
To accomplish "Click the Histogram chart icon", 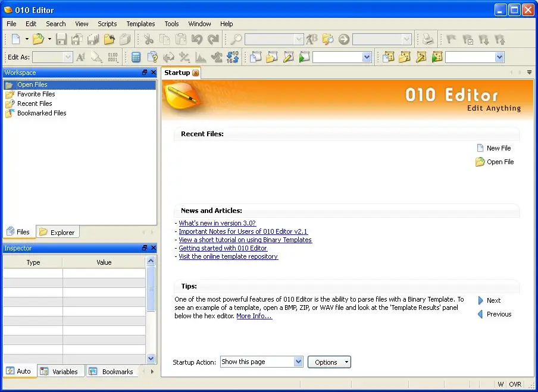I will point(201,57).
